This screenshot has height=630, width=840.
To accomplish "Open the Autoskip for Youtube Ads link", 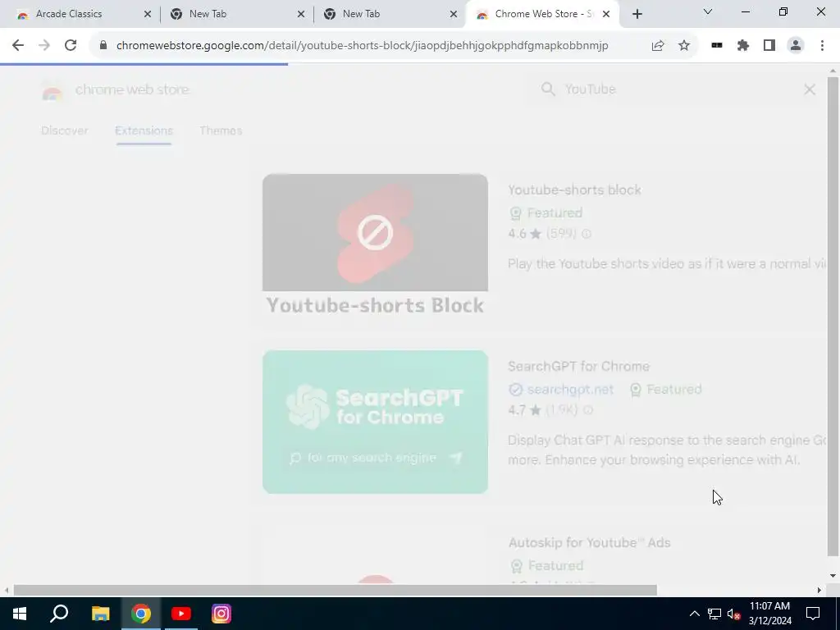I will (x=589, y=543).
